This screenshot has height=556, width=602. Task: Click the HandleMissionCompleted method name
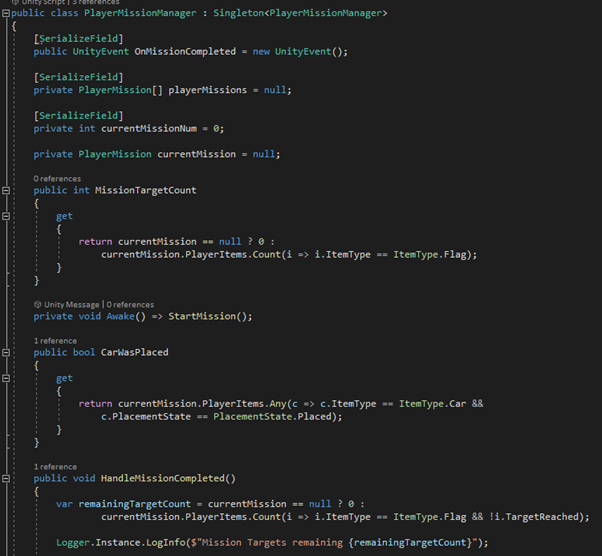163,478
